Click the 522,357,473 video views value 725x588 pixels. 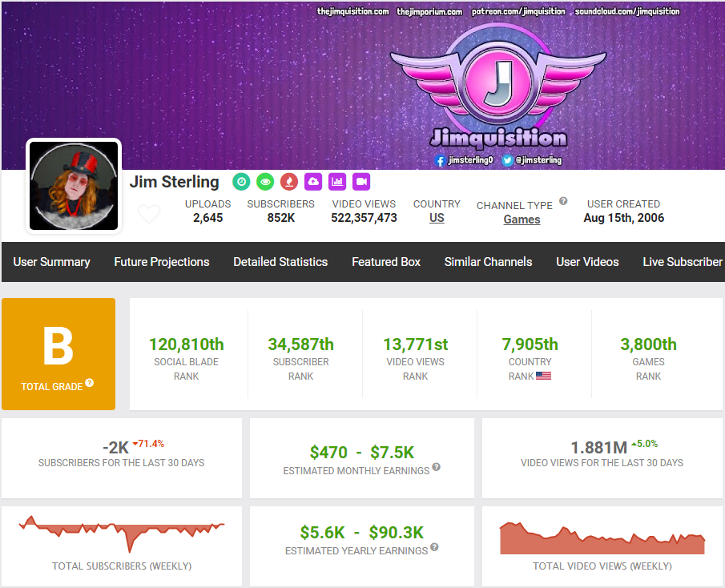coord(364,218)
